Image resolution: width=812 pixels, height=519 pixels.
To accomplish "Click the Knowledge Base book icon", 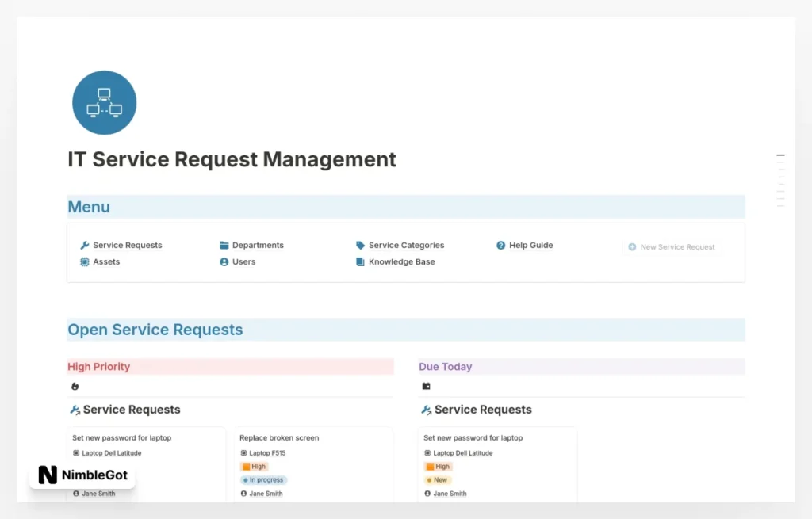I will tap(361, 261).
